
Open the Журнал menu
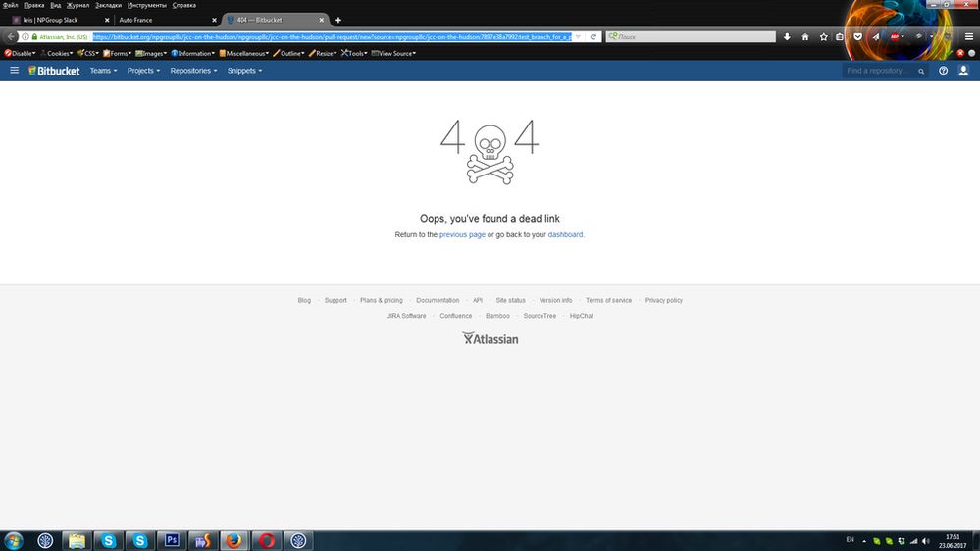78,5
